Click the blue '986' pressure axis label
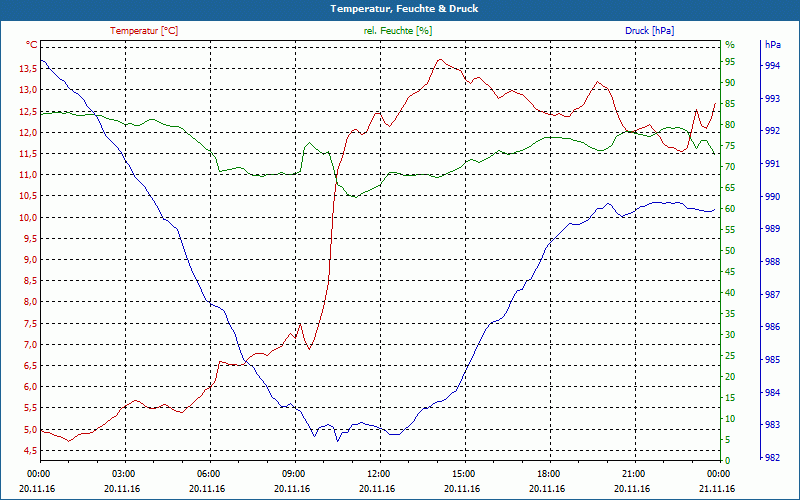 tap(773, 328)
